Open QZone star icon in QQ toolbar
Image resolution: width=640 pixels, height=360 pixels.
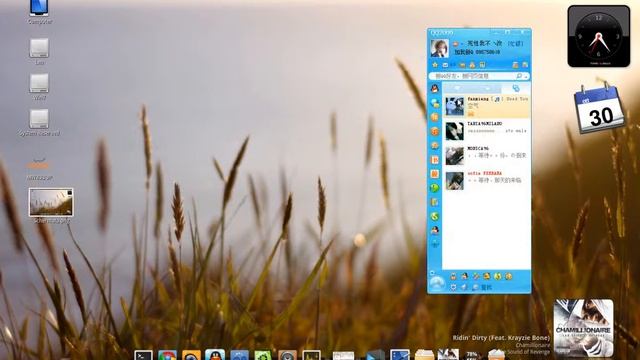pyautogui.click(x=435, y=65)
